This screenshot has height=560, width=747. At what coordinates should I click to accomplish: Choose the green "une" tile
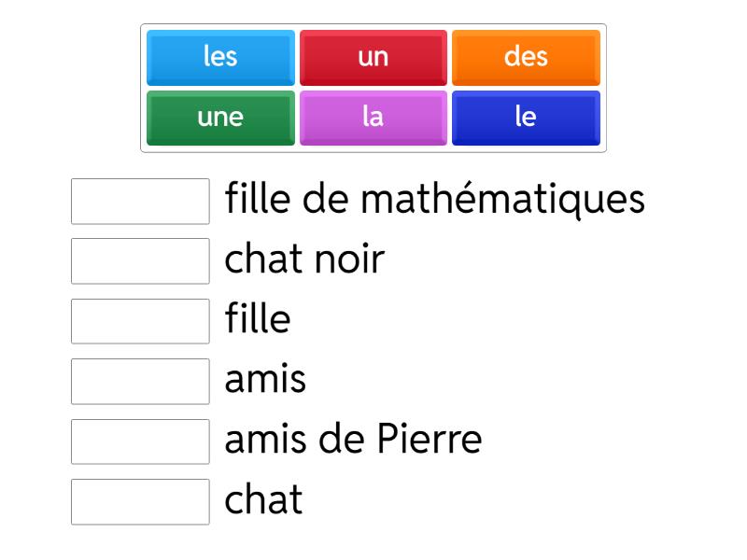coord(220,118)
